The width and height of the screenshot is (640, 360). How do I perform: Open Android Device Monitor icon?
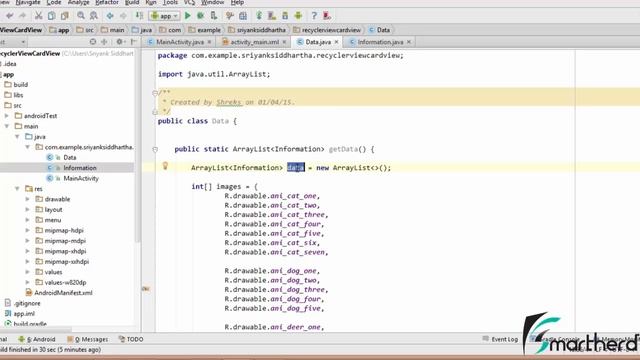(x=298, y=16)
